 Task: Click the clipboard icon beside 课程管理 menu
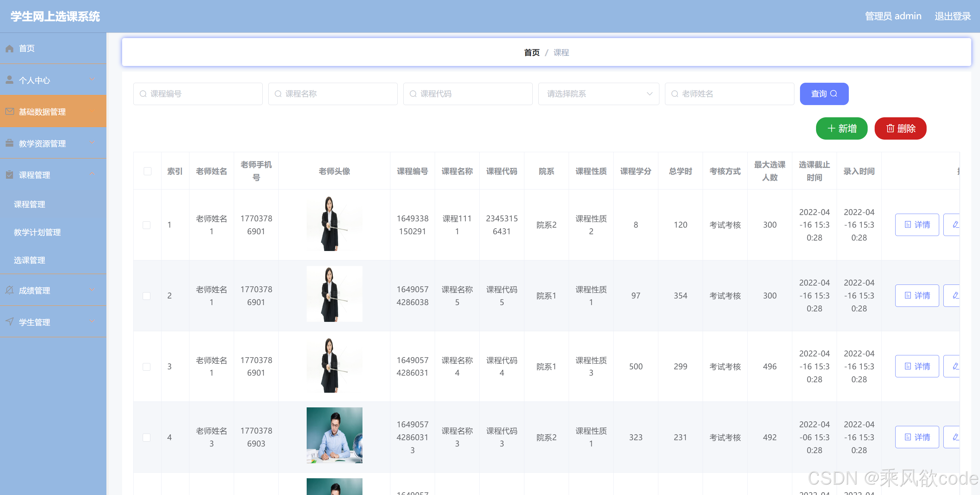coord(10,175)
